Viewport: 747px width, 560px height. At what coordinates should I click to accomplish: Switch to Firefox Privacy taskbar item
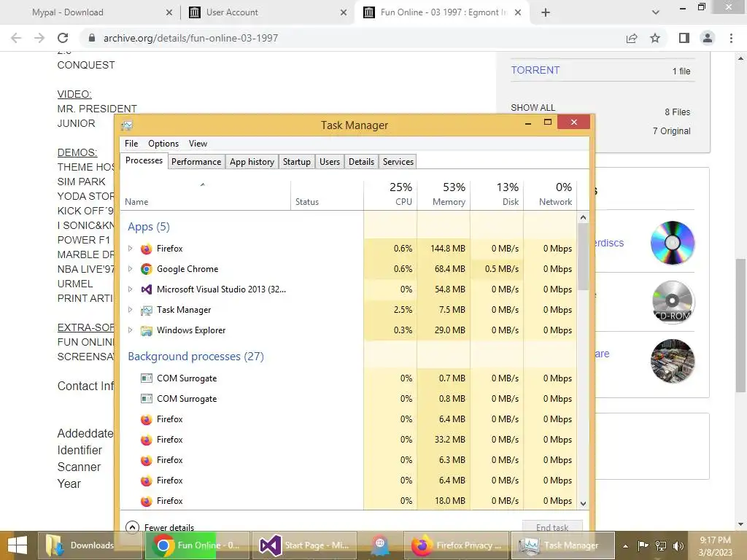pos(456,545)
